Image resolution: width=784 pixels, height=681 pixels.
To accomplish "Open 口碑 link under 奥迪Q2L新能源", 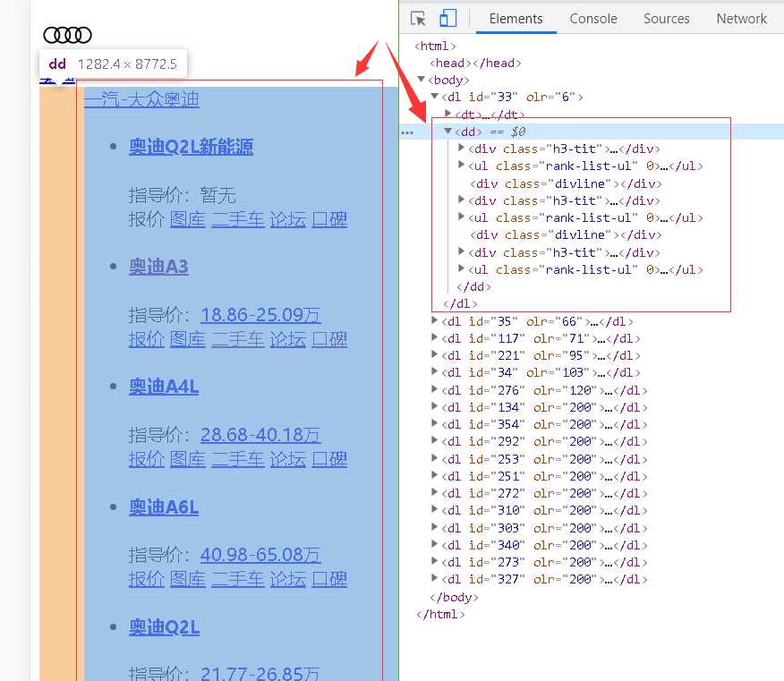I will (x=329, y=219).
